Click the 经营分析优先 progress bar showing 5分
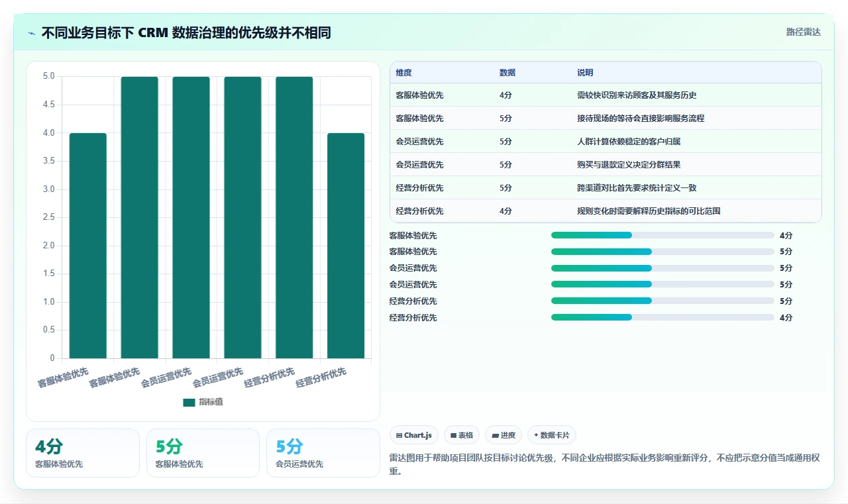The height and width of the screenshot is (504, 848). [x=662, y=301]
